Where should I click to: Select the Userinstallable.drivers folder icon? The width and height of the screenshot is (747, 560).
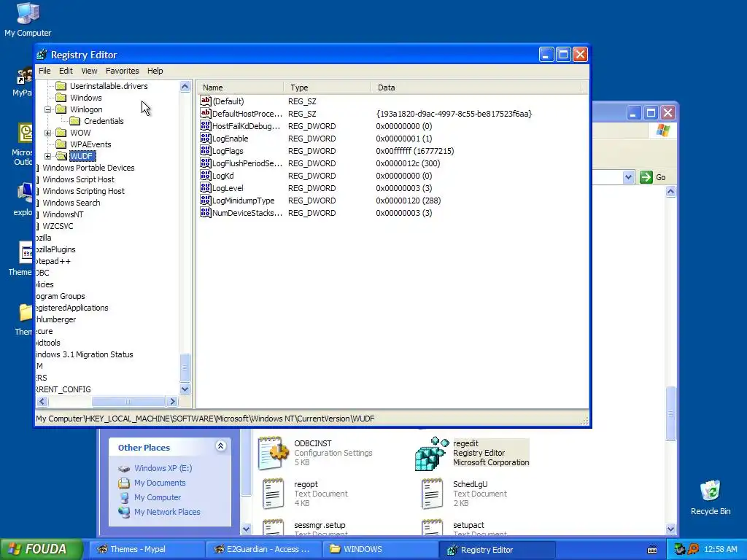coord(61,86)
